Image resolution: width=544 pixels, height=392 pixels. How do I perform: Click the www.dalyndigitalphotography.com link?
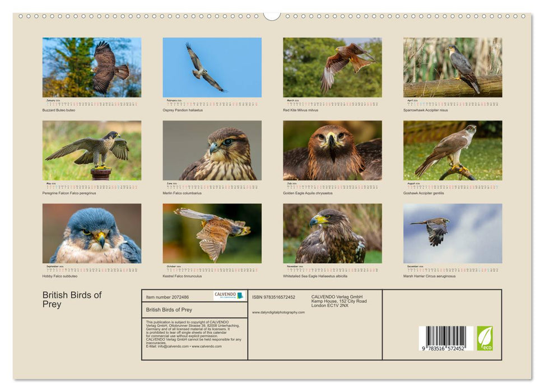(x=278, y=312)
